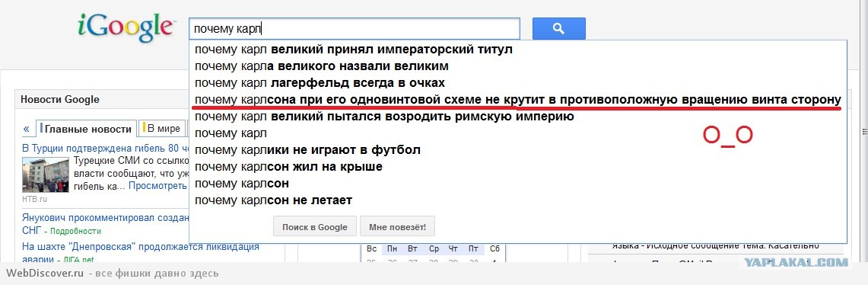Click the 'Мне повезёт!' button
The image size is (868, 285).
pyautogui.click(x=397, y=227)
